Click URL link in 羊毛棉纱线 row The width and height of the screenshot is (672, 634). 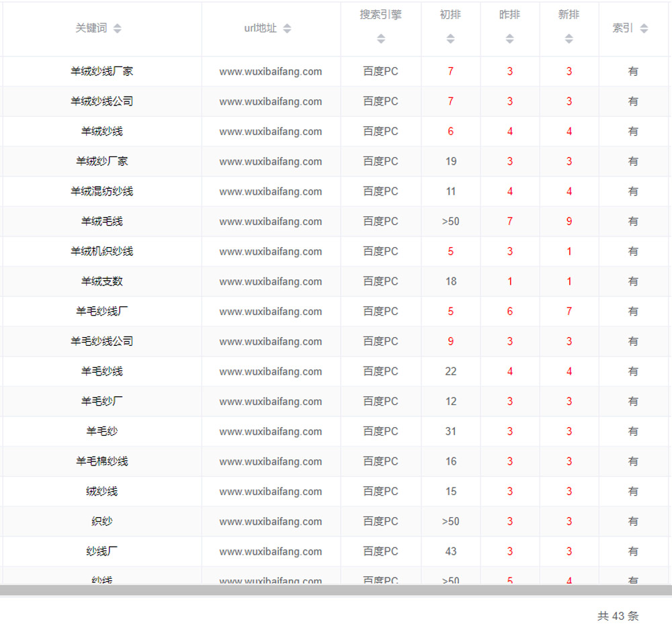pyautogui.click(x=270, y=462)
